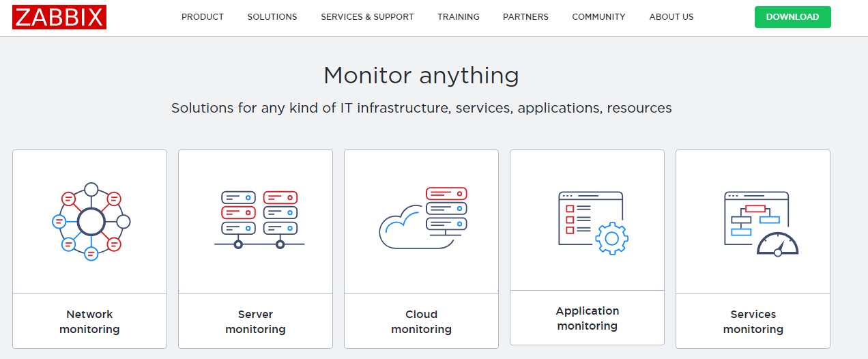Choose the Services monitoring label
Screen dimensions: 868x359
[753, 321]
